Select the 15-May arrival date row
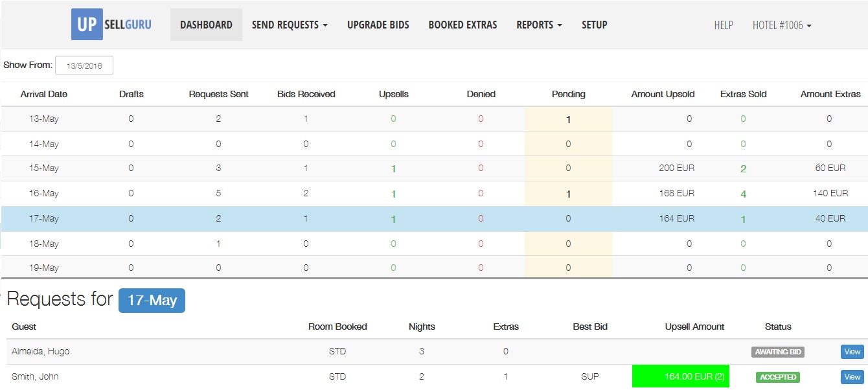The height and width of the screenshot is (390, 868). point(44,168)
